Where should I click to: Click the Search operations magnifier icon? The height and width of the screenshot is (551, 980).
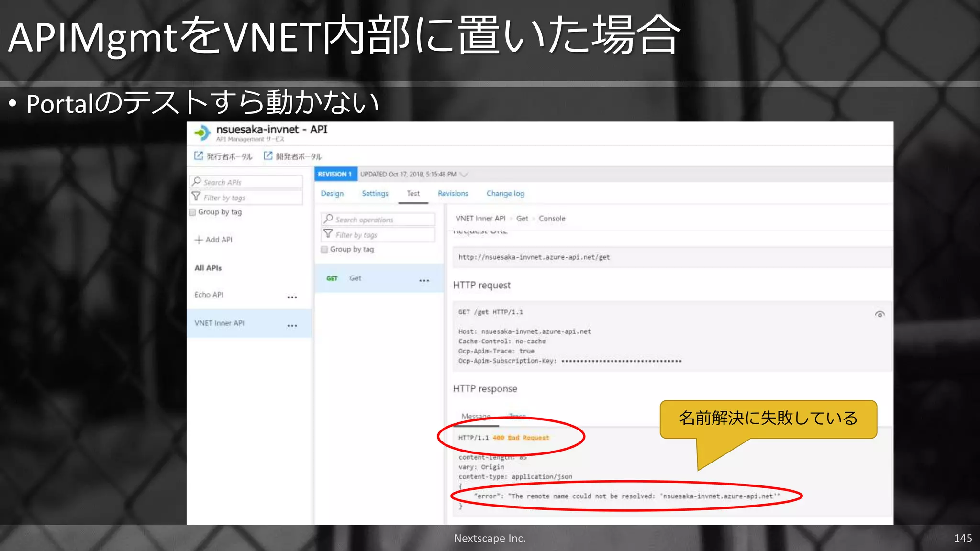[x=328, y=219]
